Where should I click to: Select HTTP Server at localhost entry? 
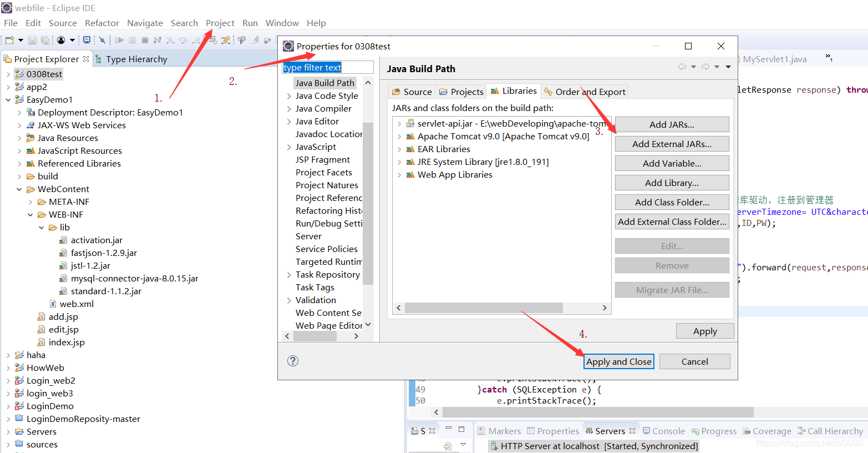click(593, 446)
